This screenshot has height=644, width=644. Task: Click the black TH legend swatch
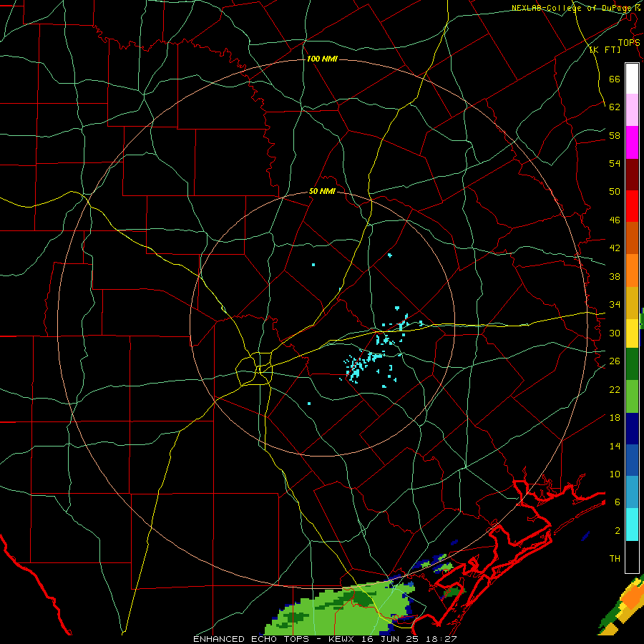point(632,557)
